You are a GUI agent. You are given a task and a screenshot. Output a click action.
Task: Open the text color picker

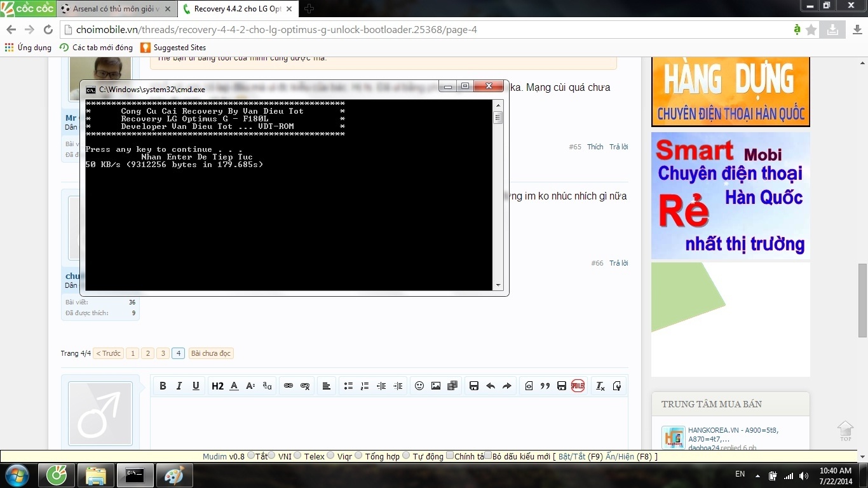(234, 386)
